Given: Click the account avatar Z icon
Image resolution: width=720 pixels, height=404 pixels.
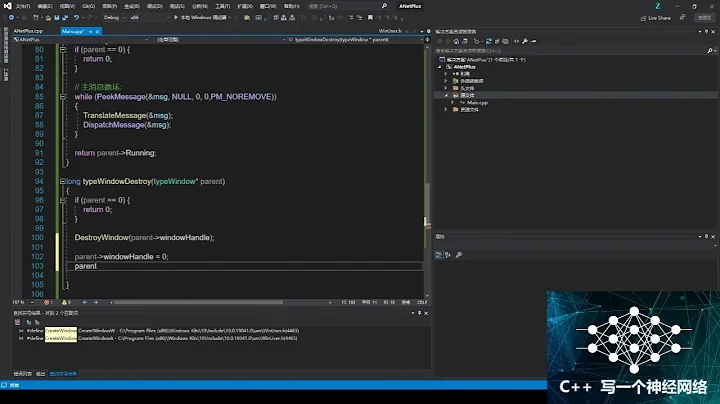Looking at the screenshot, I should 658,6.
